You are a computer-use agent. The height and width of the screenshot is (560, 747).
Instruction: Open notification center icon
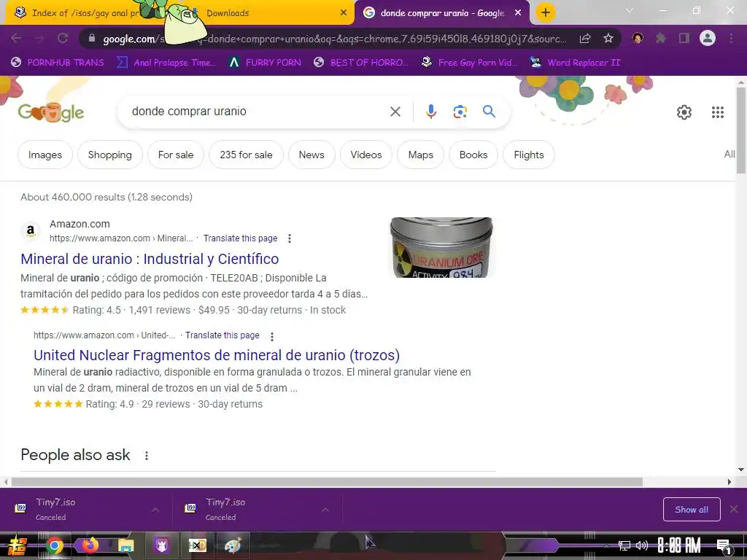click(724, 545)
